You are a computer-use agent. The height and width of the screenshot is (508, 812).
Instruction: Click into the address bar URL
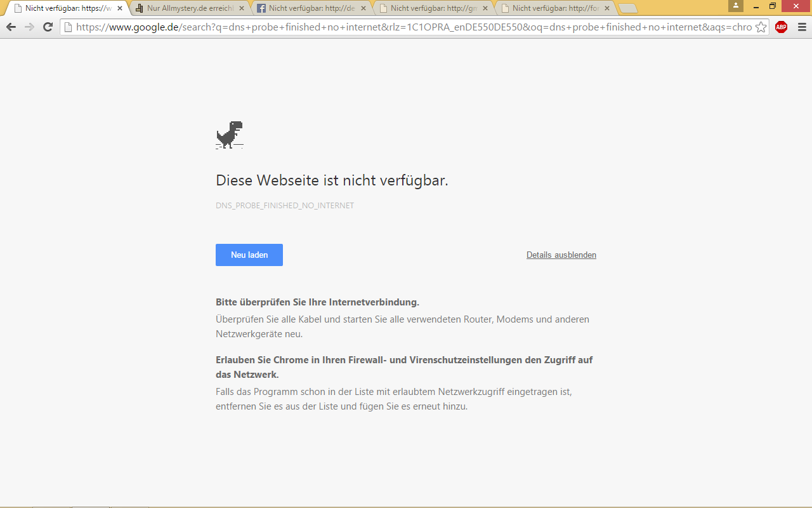tap(414, 27)
